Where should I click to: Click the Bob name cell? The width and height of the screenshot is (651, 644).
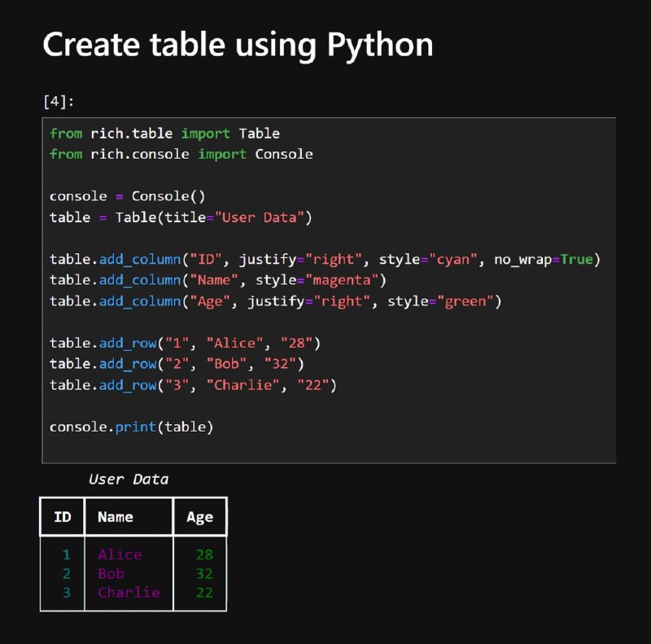(x=111, y=574)
